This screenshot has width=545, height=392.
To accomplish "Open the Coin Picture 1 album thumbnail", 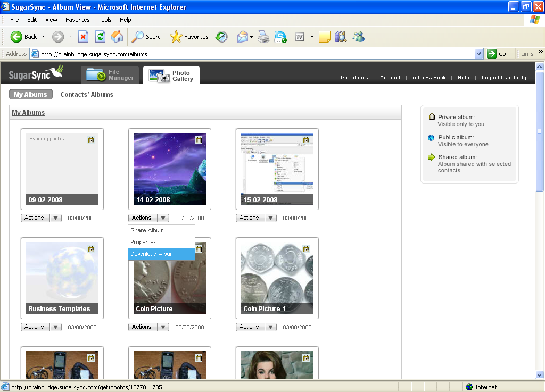I will [277, 278].
